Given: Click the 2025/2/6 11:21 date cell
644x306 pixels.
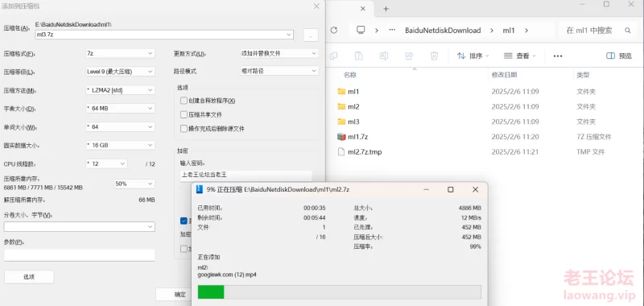Looking at the screenshot, I should [515, 152].
